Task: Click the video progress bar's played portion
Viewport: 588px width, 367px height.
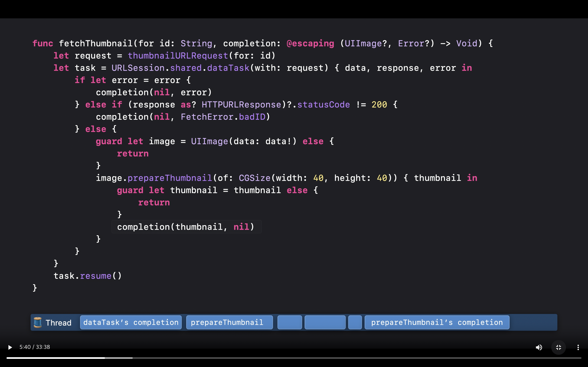Action: point(55,358)
